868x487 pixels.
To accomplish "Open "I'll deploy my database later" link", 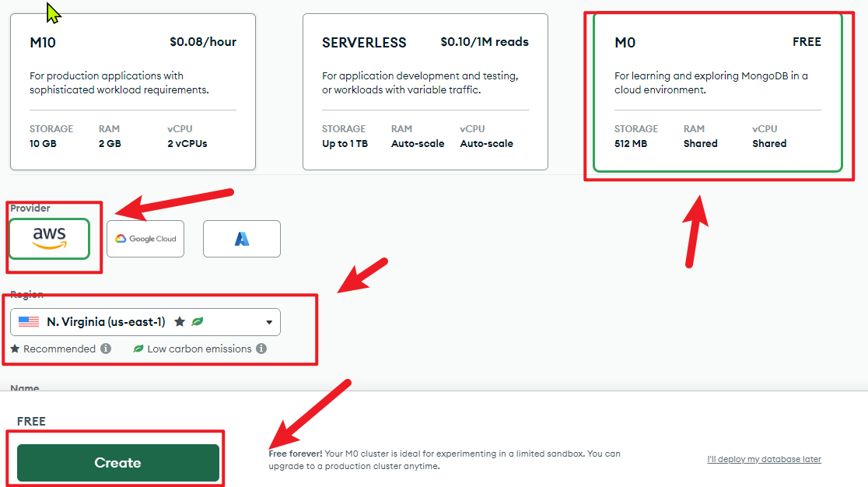I will click(x=764, y=459).
